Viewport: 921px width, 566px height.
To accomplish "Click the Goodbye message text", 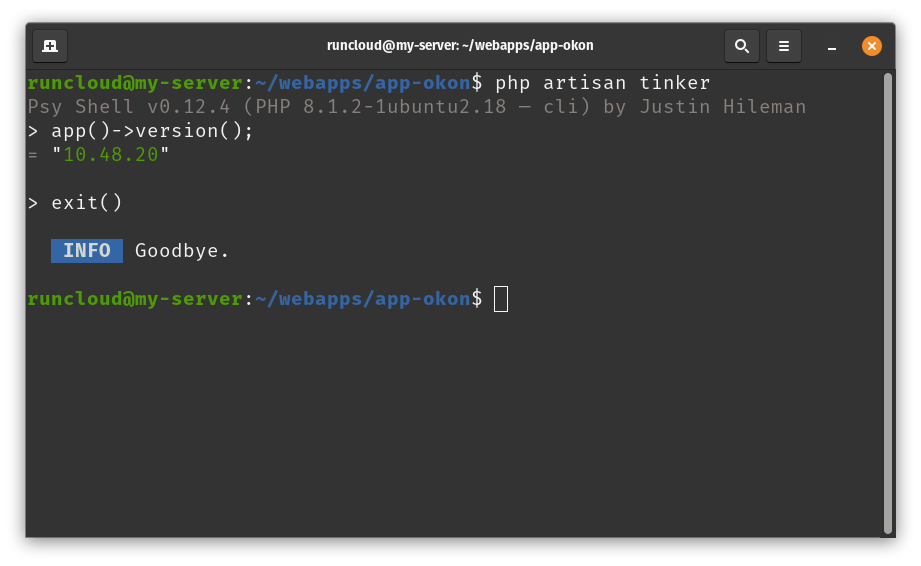I will (182, 251).
